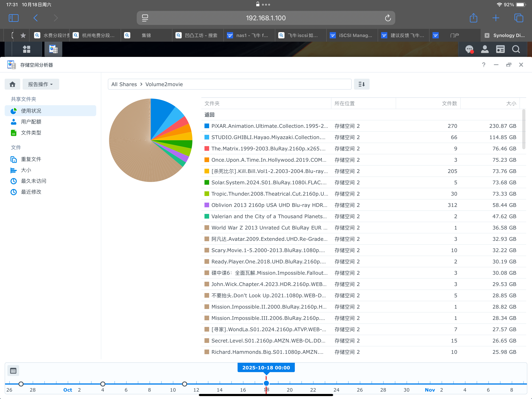
Task: Click the help question mark icon
Action: (x=484, y=65)
